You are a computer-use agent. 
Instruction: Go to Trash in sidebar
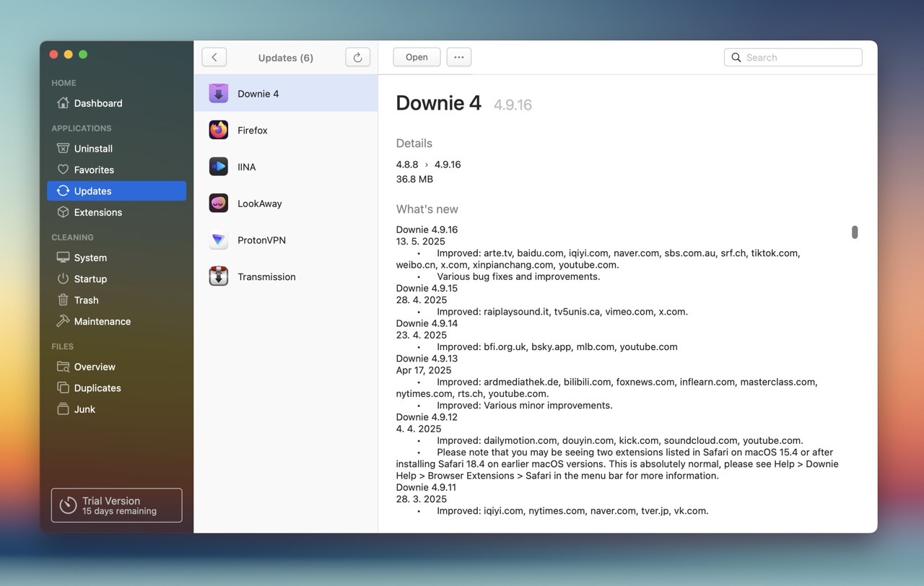117,300
